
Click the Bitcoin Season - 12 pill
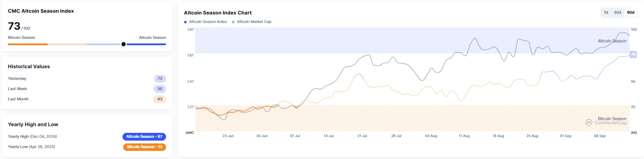144,147
